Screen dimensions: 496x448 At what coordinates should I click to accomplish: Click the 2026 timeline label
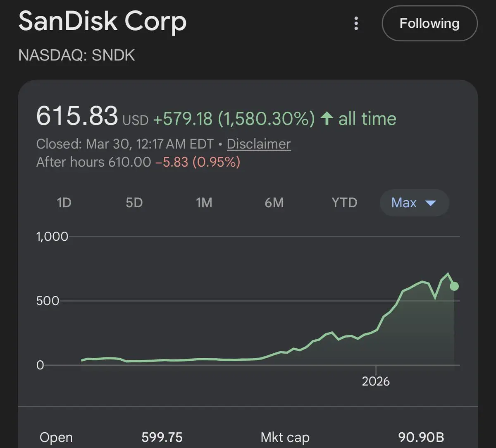[376, 381]
